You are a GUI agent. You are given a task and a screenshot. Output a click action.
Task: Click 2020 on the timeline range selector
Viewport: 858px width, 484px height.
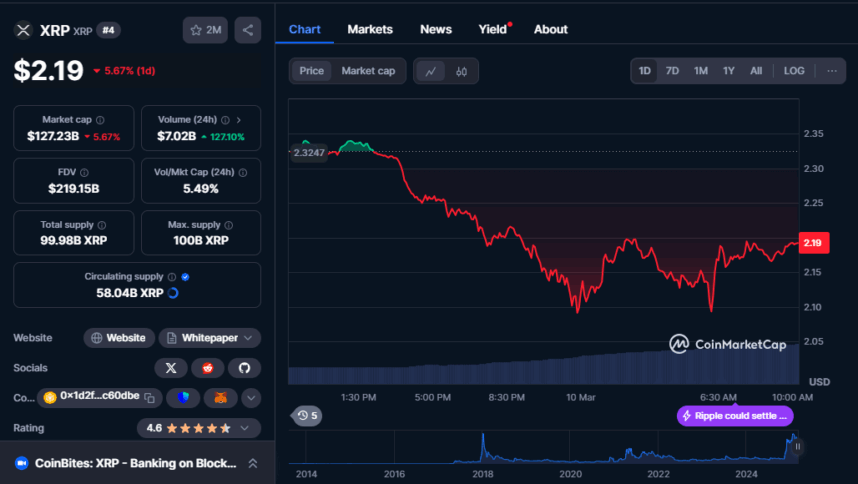(x=570, y=474)
